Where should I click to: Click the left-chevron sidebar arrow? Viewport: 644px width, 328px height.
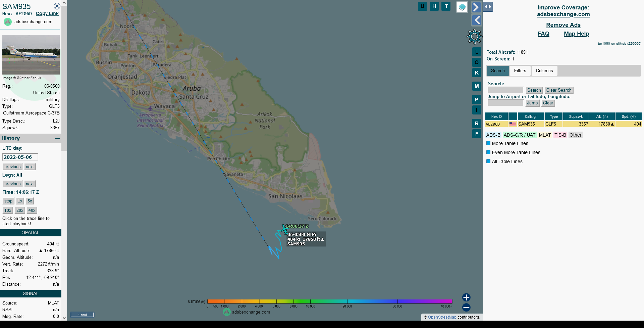[x=476, y=20]
